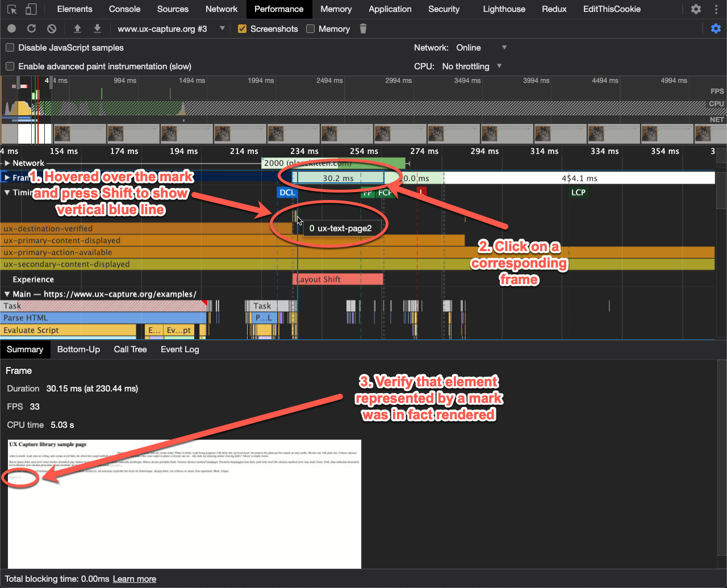Toggle the device toolbar icon

(31, 9)
